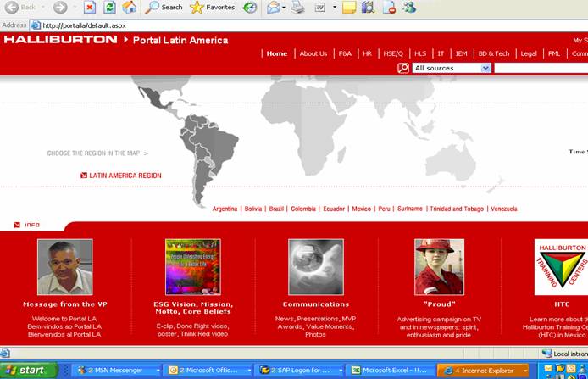Click the Windows start button
The height and width of the screenshot is (379, 588).
pyautogui.click(x=30, y=371)
